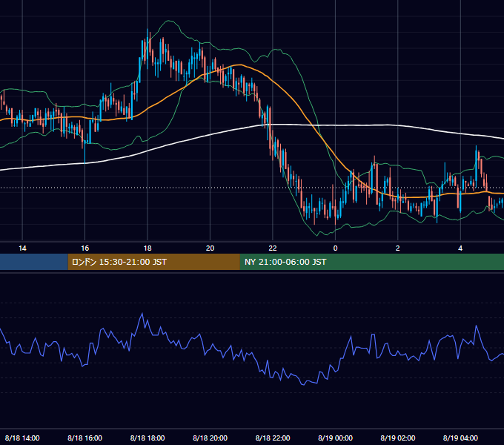Click the hour label 20 on price chart axis
Image resolution: width=504 pixels, height=445 pixels.
(x=210, y=248)
